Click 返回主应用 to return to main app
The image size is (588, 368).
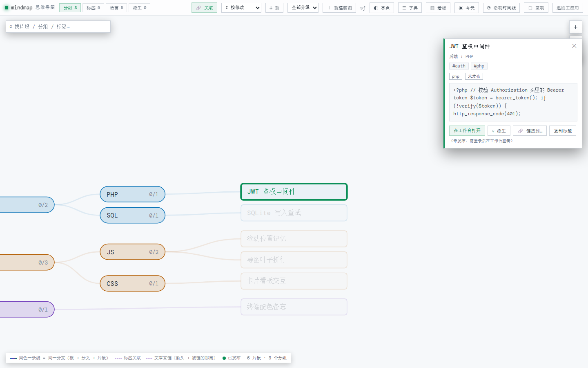[568, 8]
